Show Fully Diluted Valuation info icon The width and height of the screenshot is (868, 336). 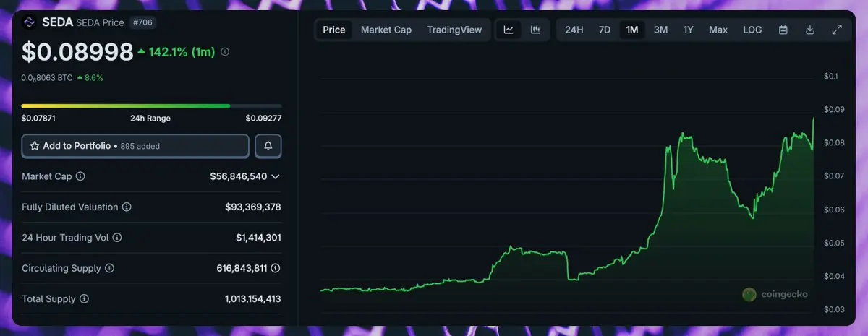pyautogui.click(x=127, y=207)
